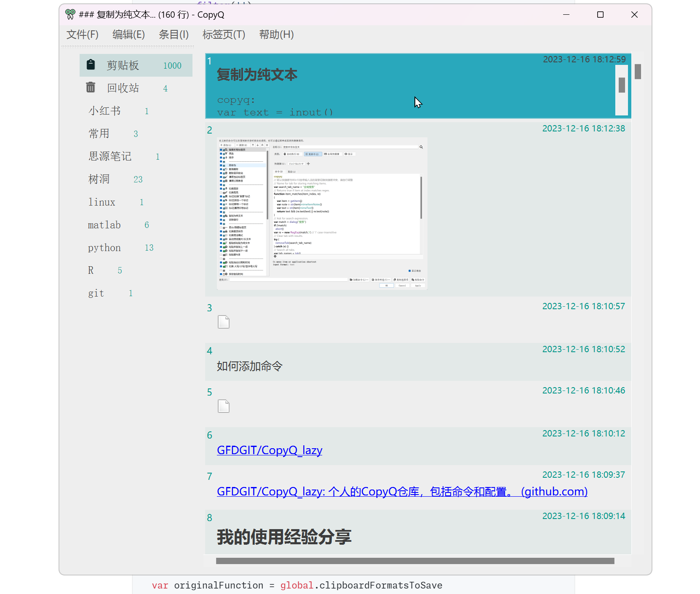This screenshot has height=594, width=700.
Task: Switch to the python tab
Action: tap(104, 248)
